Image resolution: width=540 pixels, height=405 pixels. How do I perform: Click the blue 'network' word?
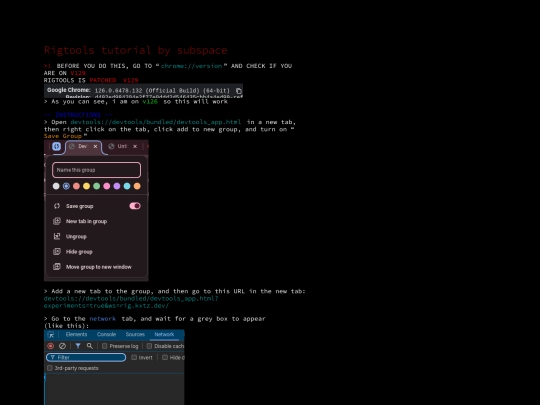click(103, 319)
